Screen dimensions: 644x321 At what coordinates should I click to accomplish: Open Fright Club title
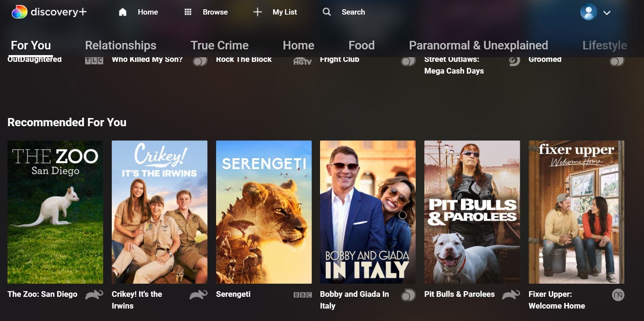[x=340, y=60]
